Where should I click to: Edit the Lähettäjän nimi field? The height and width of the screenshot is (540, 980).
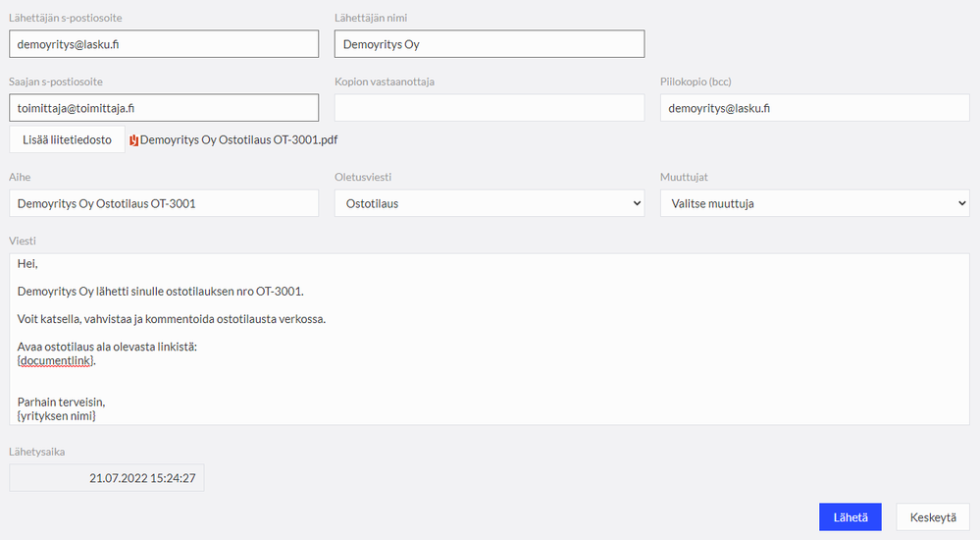[x=490, y=44]
